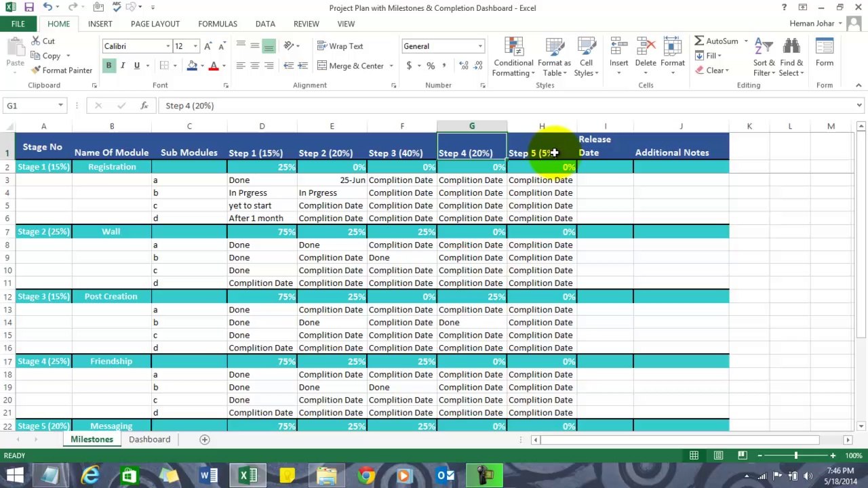Click the Format Painter brush

[36, 70]
